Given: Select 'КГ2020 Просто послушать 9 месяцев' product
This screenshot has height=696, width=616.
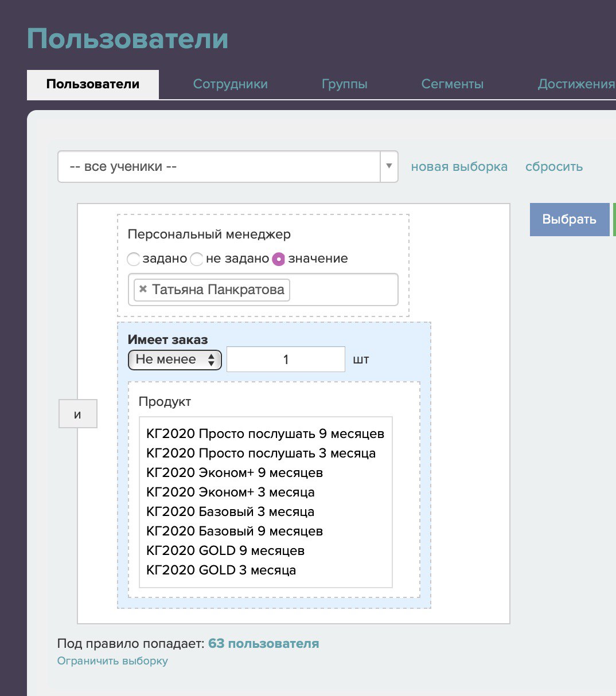Looking at the screenshot, I should pyautogui.click(x=266, y=434).
